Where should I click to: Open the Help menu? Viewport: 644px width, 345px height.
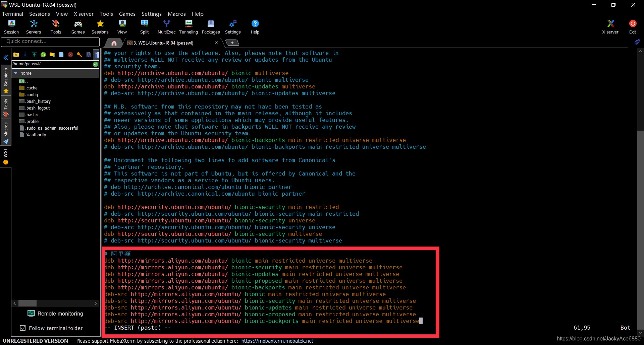point(198,14)
